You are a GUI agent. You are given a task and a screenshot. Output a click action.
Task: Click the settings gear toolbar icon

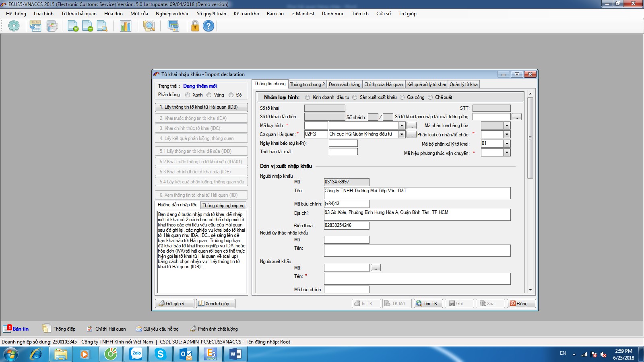point(14,26)
